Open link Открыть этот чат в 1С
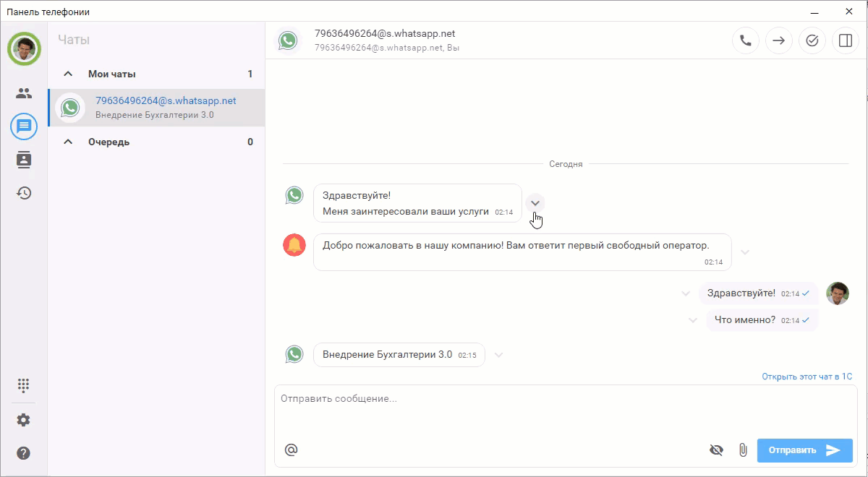The height and width of the screenshot is (477, 868). (807, 377)
